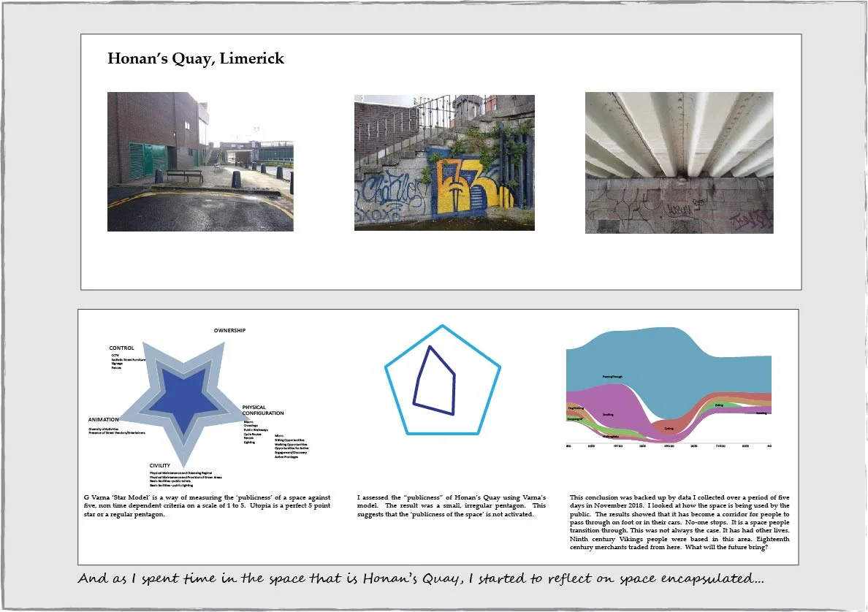Click the 'Passing through' chart label
Image resolution: width=868 pixels, height=612 pixels.
[612, 377]
